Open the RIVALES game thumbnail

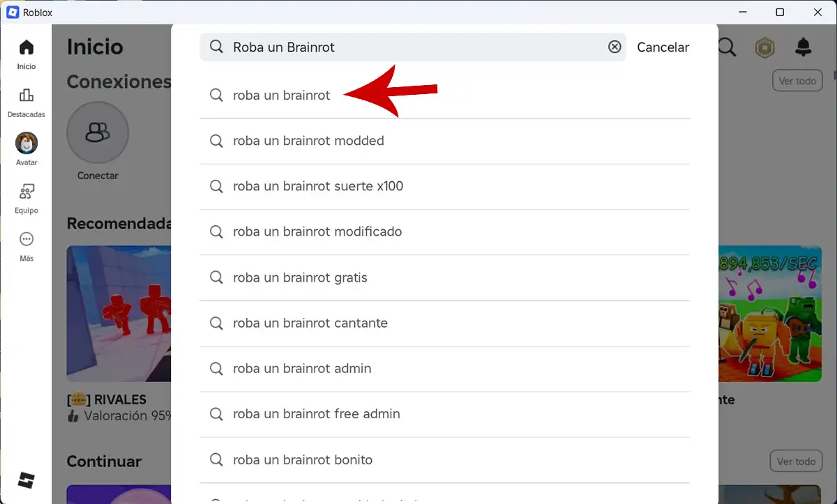tap(119, 314)
